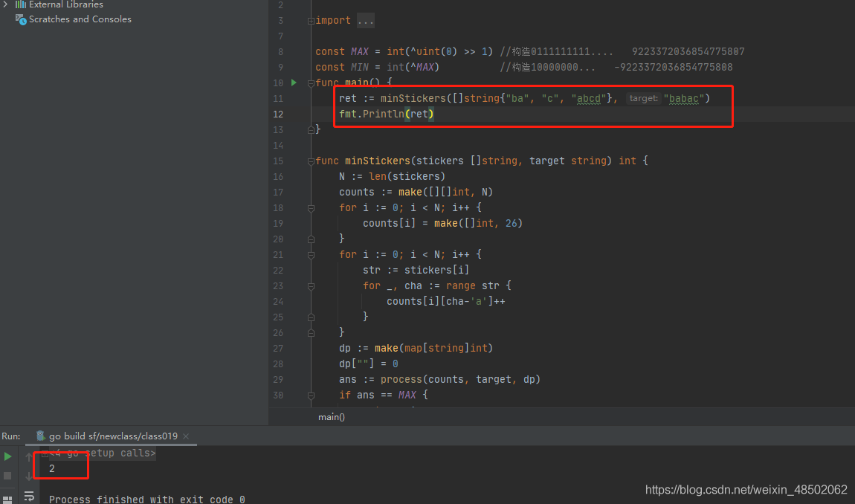Close the go build sf/newclass/class019 tab
The image size is (855, 504).
186,436
